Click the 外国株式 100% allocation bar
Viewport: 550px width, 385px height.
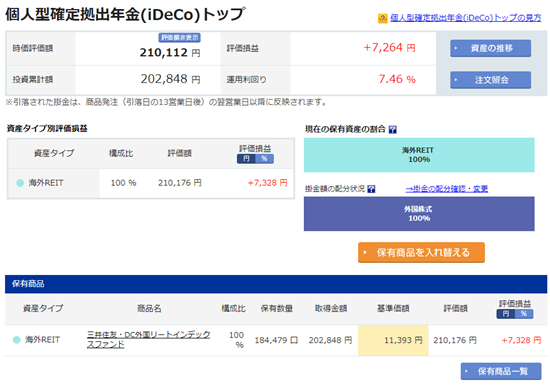tap(419, 214)
